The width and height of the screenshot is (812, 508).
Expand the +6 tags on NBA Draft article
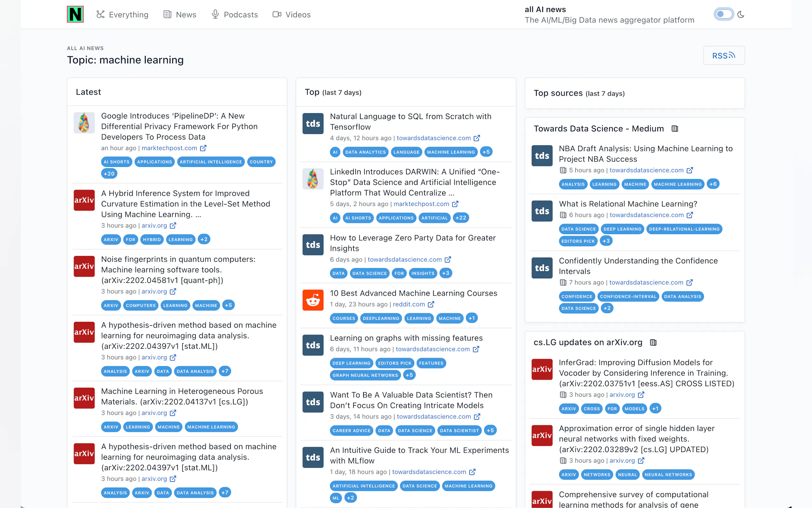coord(713,184)
